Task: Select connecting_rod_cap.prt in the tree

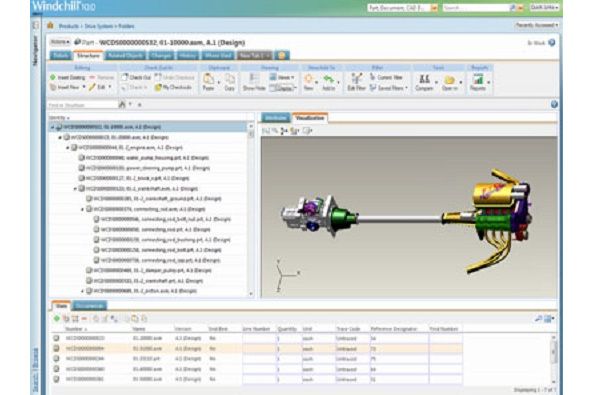Action: pyautogui.click(x=160, y=260)
